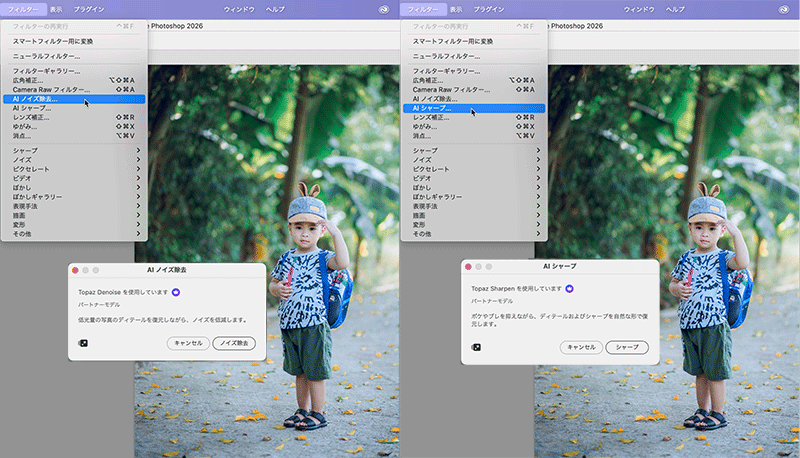Open ニューラルフィルター from the left filter menu
This screenshot has width=800, height=458.
(x=47, y=55)
